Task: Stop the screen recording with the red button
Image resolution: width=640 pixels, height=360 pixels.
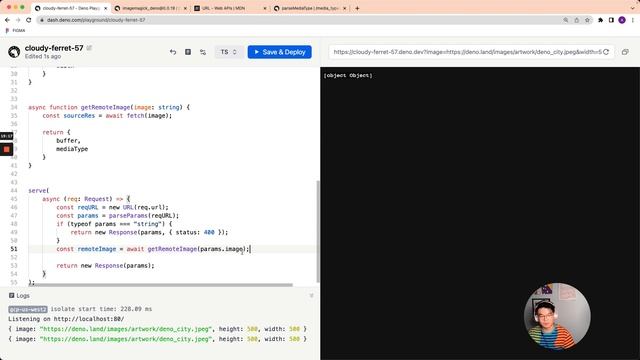Action: coord(7,149)
